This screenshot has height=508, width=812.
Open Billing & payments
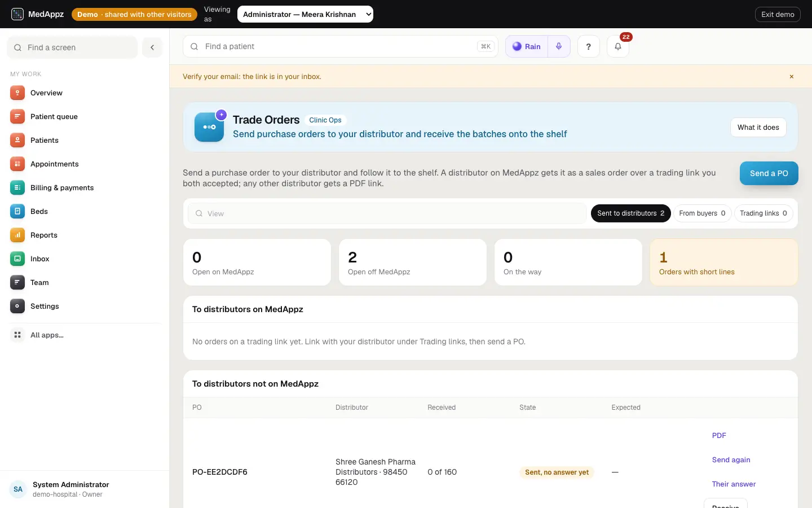coord(85,187)
